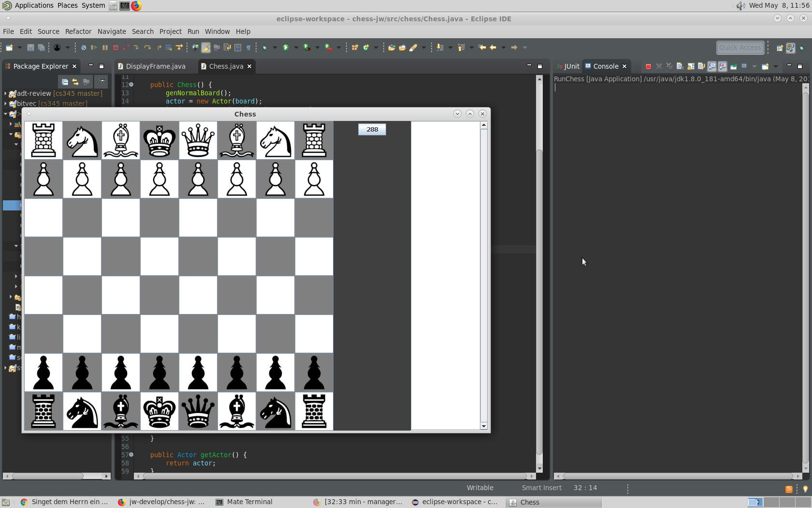Click the Resume debug icon

tap(94, 47)
